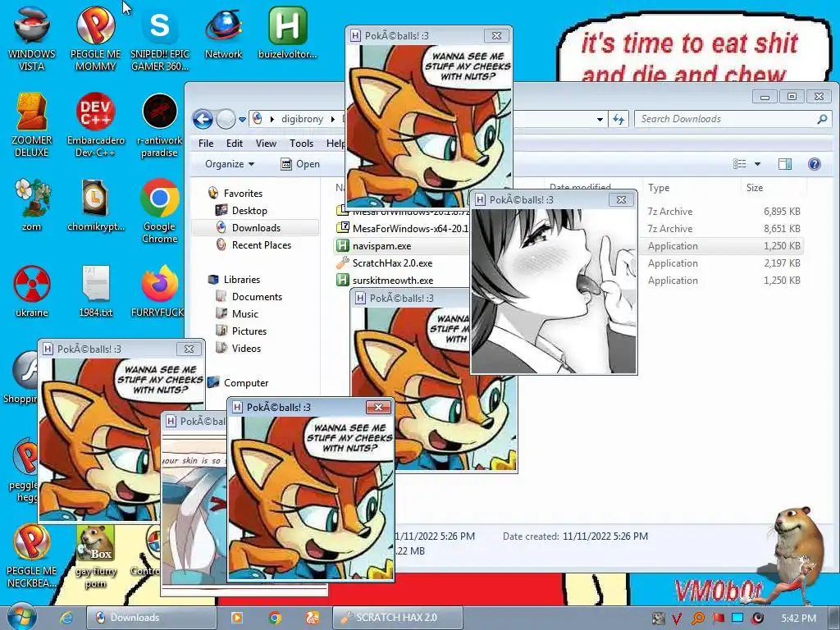Open PEGGLE ME MOMMY desktop icon
This screenshot has width=840, height=630.
pyautogui.click(x=95, y=38)
